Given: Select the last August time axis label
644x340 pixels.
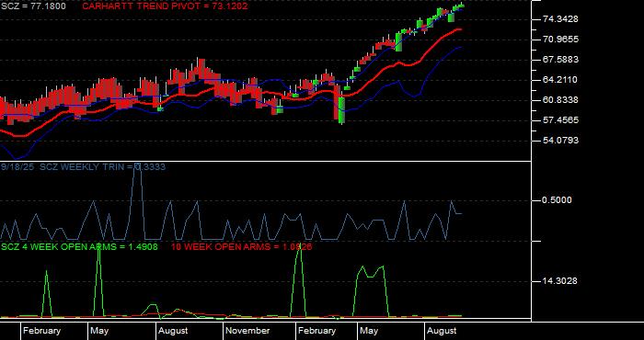Looking at the screenshot, I should tap(442, 331).
